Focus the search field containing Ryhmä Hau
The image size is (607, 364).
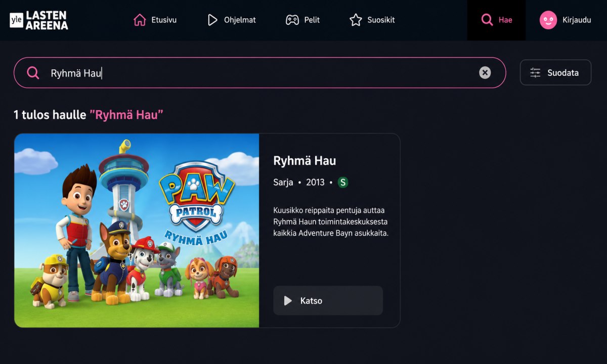pos(259,73)
